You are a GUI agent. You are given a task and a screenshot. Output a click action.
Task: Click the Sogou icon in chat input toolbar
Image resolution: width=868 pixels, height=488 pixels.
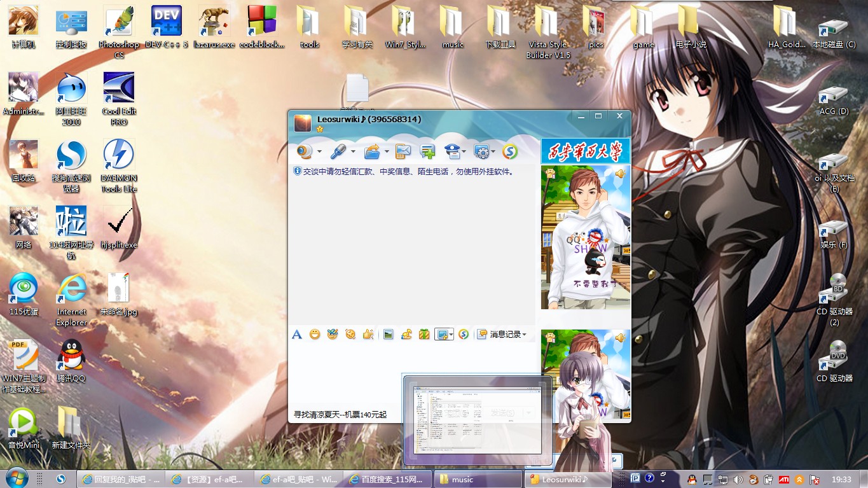coord(464,334)
